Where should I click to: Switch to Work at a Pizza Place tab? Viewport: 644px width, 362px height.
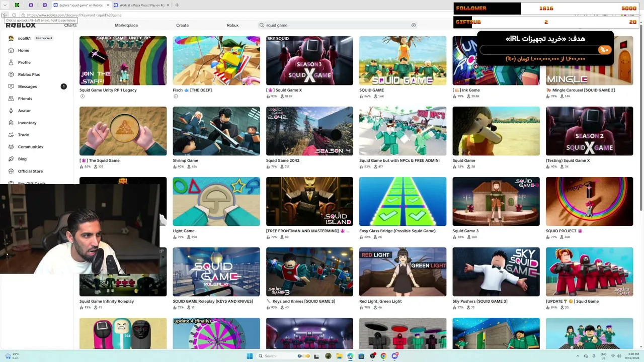coord(141,5)
